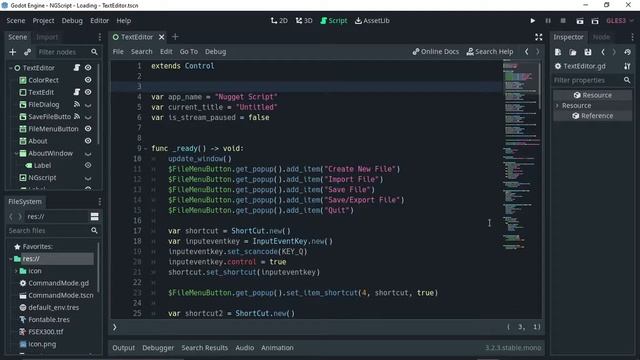
Task: Expand the Resource section in Inspector
Action: coord(558,106)
